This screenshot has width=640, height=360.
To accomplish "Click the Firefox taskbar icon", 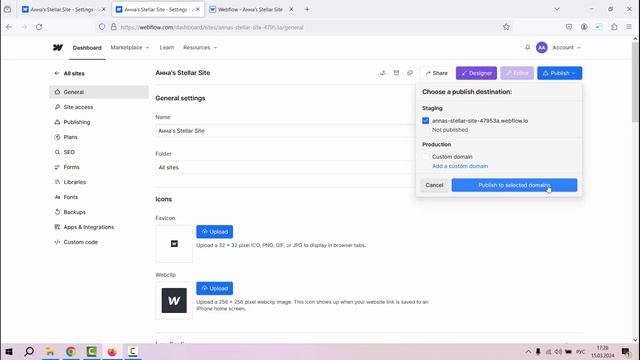I will [112, 351].
